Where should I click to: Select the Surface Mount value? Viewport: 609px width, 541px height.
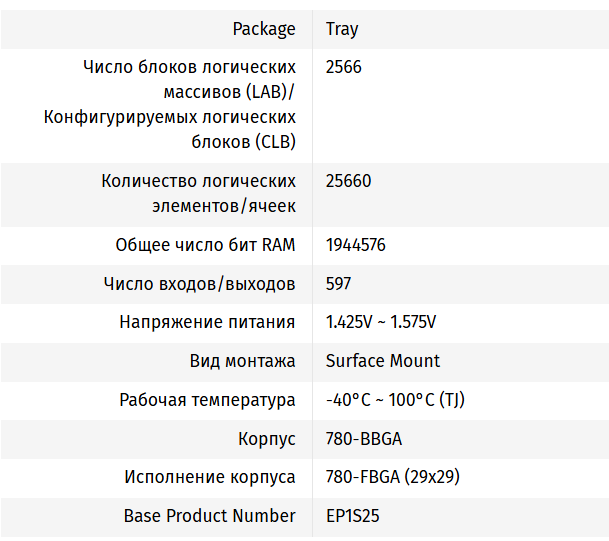tap(383, 361)
